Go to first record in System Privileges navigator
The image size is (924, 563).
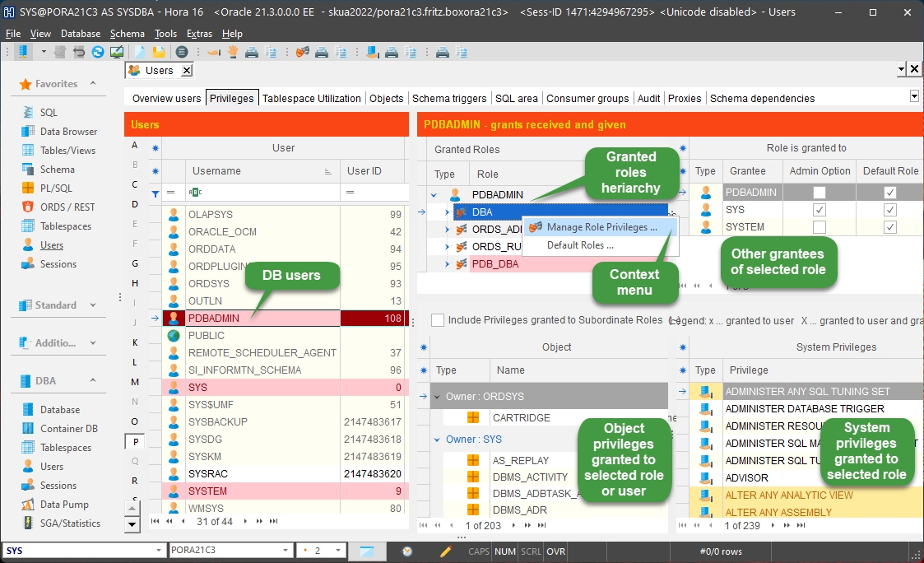click(x=682, y=525)
